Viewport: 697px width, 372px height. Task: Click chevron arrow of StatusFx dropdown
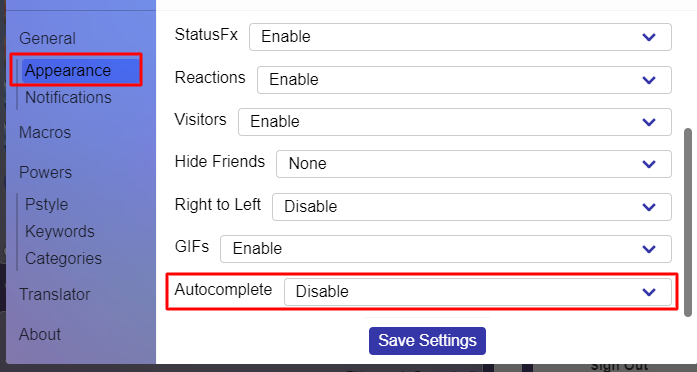[649, 37]
